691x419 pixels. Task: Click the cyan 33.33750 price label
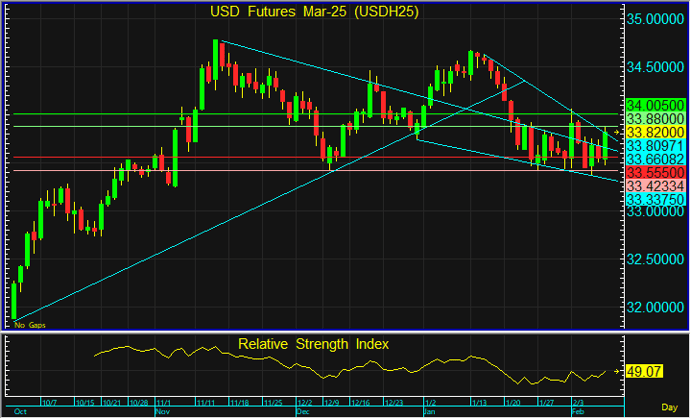[x=654, y=200]
